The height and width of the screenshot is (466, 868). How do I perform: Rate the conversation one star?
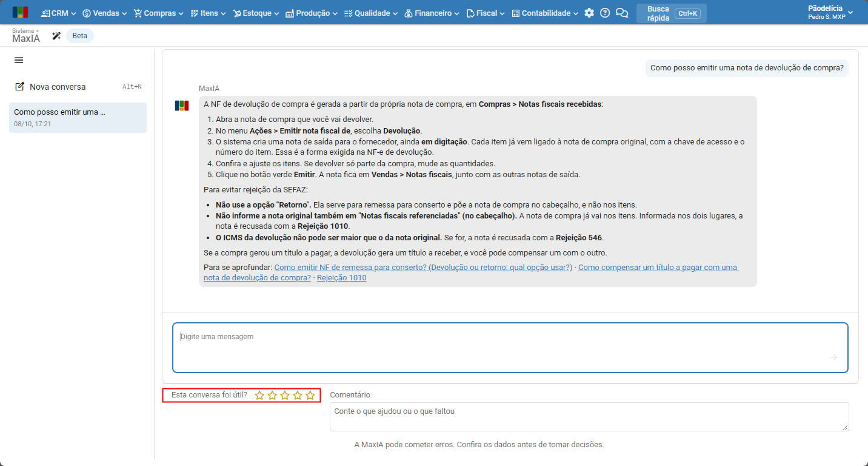click(x=259, y=396)
